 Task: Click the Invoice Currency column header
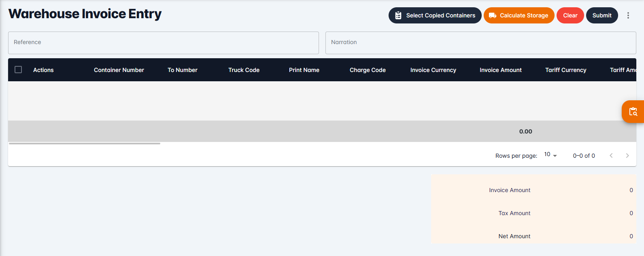[433, 70]
